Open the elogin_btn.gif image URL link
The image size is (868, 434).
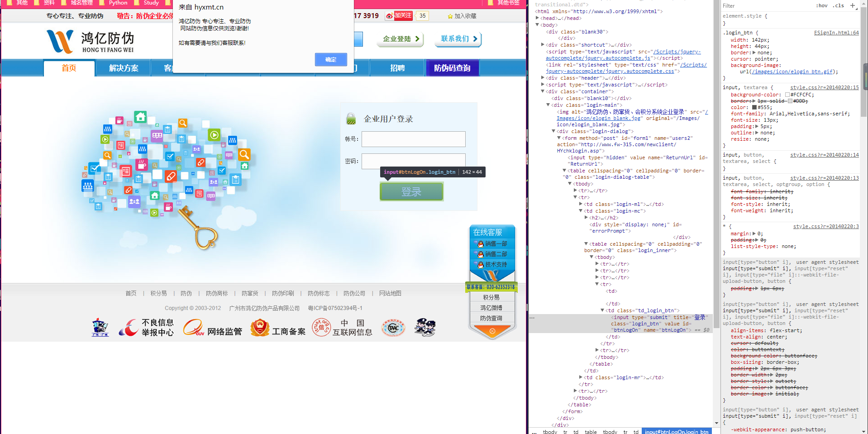click(792, 72)
